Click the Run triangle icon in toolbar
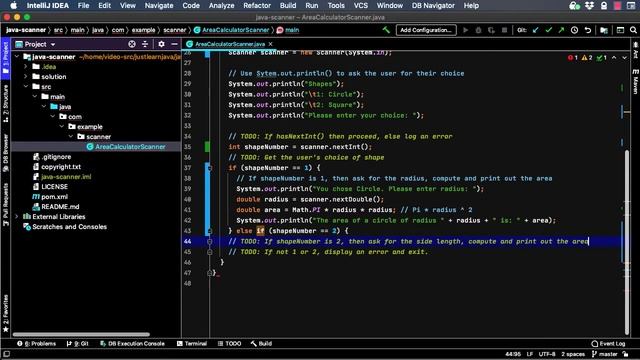Screen dimensions: 640x360 coord(465,30)
